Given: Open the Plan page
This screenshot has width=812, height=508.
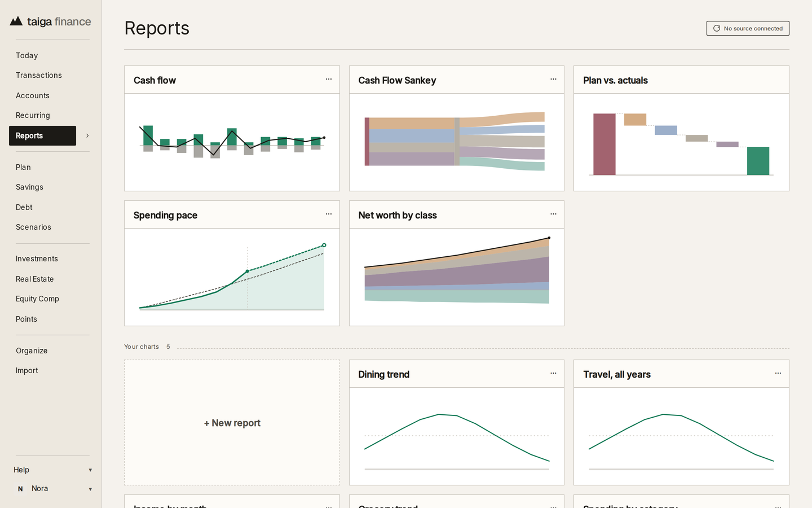Looking at the screenshot, I should (x=23, y=167).
